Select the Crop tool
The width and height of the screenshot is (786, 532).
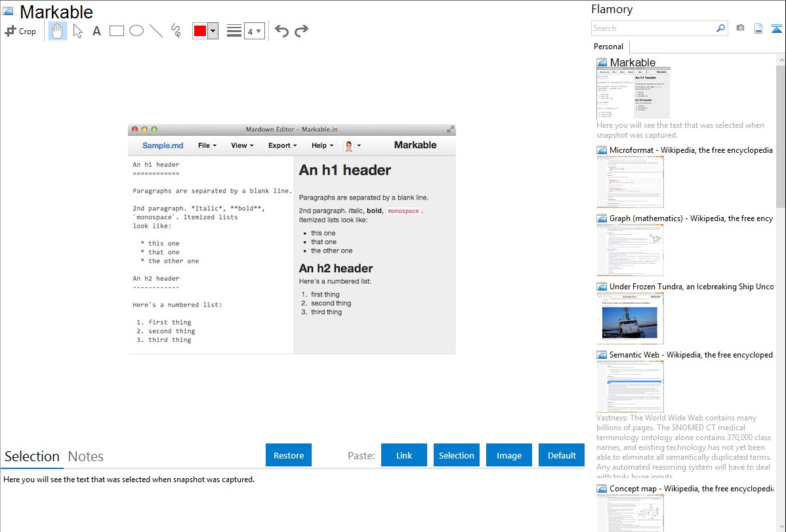coord(20,31)
